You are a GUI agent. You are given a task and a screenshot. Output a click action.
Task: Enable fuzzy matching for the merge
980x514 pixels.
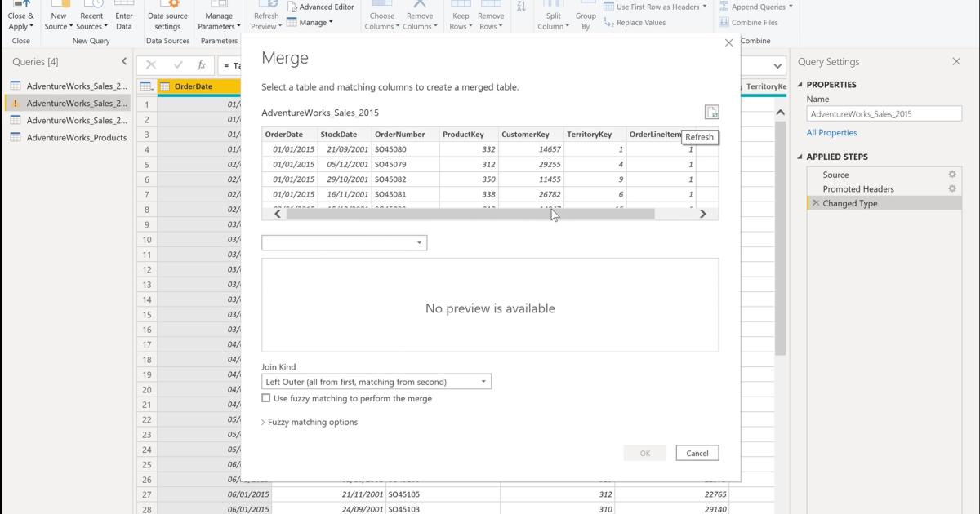[265, 398]
